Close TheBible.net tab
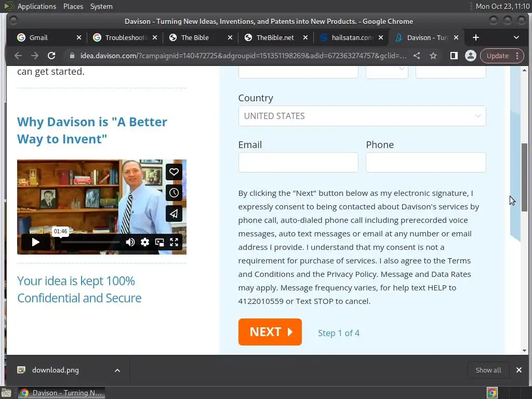This screenshot has width=532, height=399. [x=305, y=37]
